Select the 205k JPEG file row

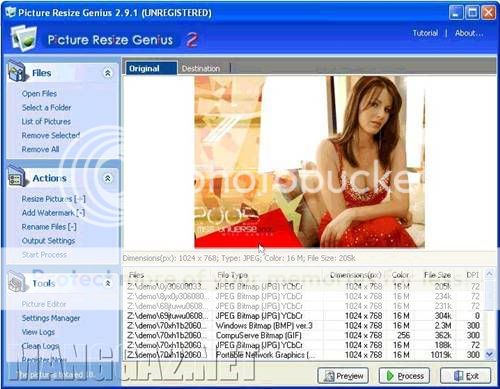pyautogui.click(x=304, y=286)
